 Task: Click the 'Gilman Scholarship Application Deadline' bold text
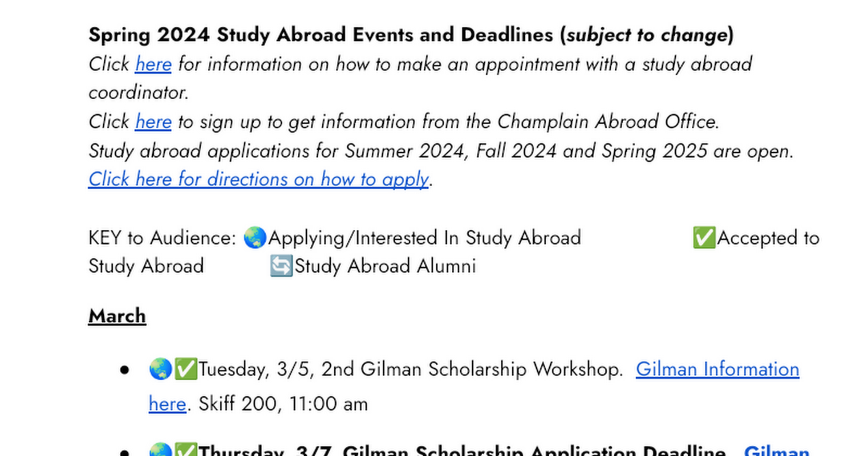[x=534, y=450]
